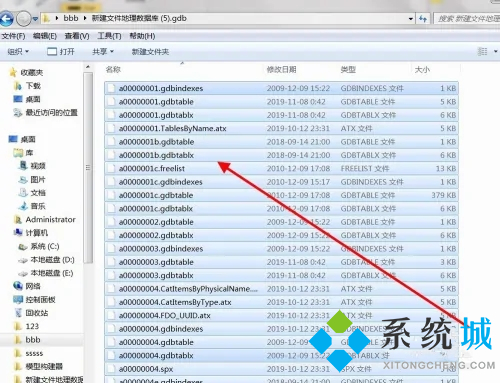Click 新建文件夹 button

pos(150,52)
